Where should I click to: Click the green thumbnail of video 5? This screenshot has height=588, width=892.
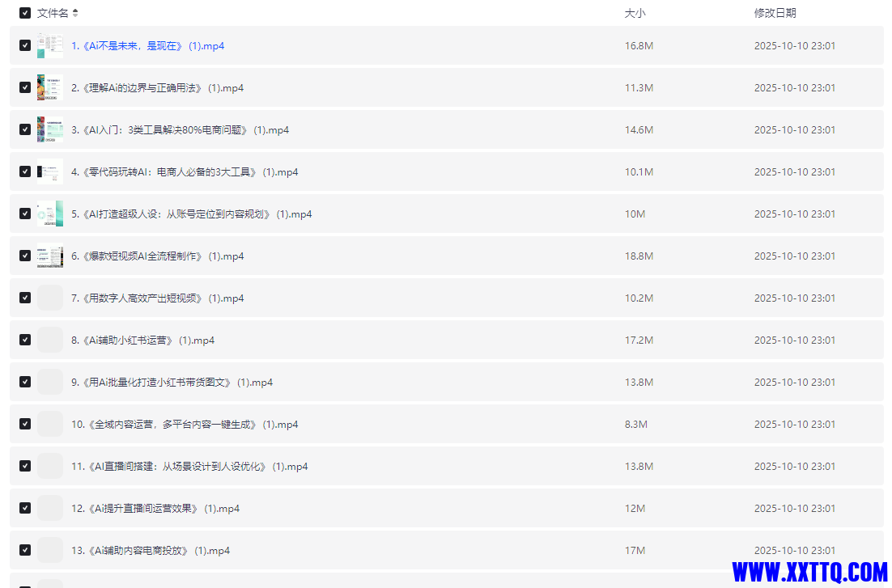49,214
